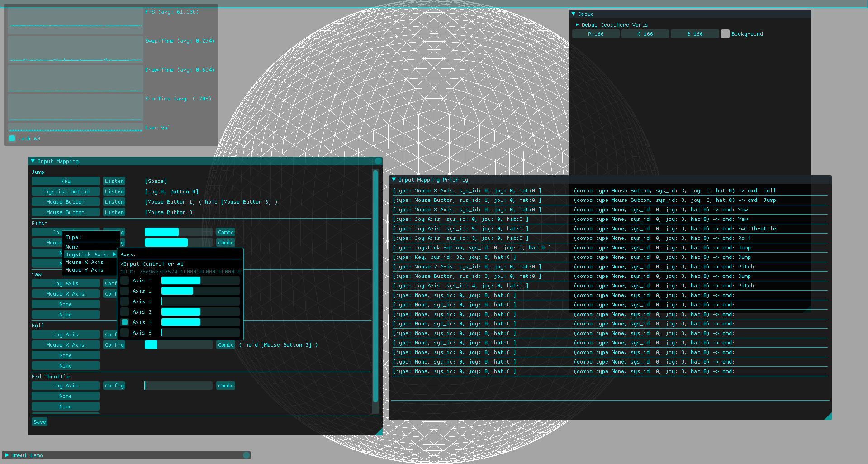Click the Input Mapping vertical scrollbar
Image resolution: width=868 pixels, height=464 pixels.
[375, 285]
